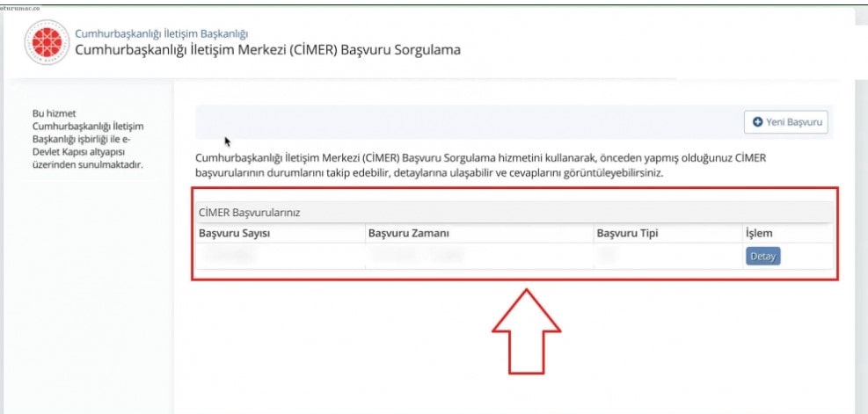Viewport: 868px width, 414px height.
Task: Open the Cumhurbaşkanlığı İletişim Başkanlığı link
Action: pos(162,33)
